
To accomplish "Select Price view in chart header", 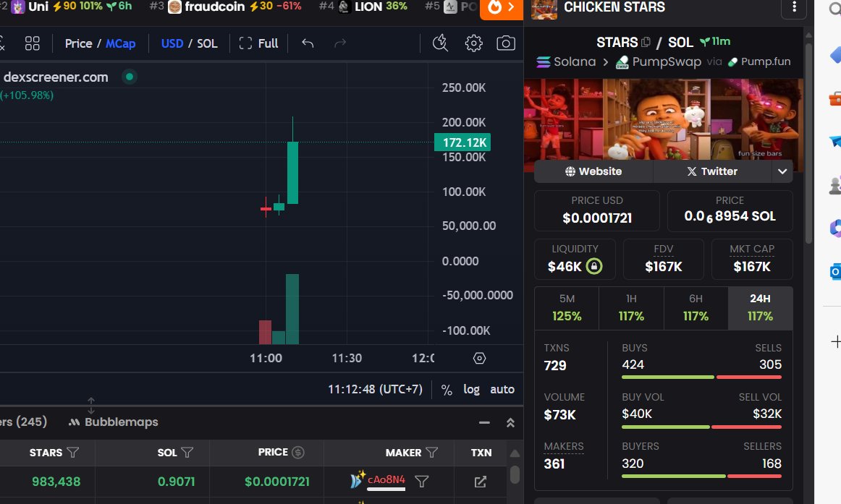I will coord(78,43).
